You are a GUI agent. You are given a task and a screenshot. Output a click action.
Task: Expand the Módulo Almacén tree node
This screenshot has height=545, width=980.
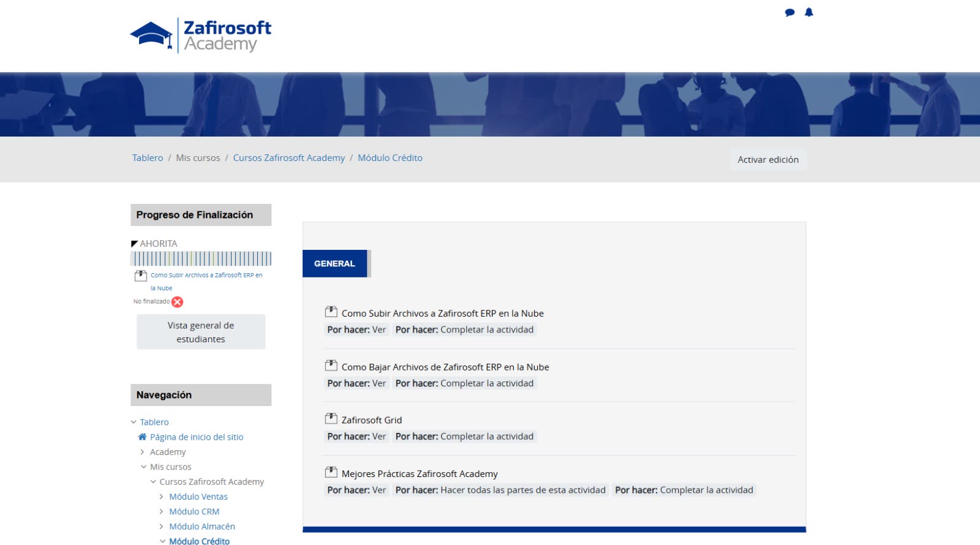tap(162, 527)
